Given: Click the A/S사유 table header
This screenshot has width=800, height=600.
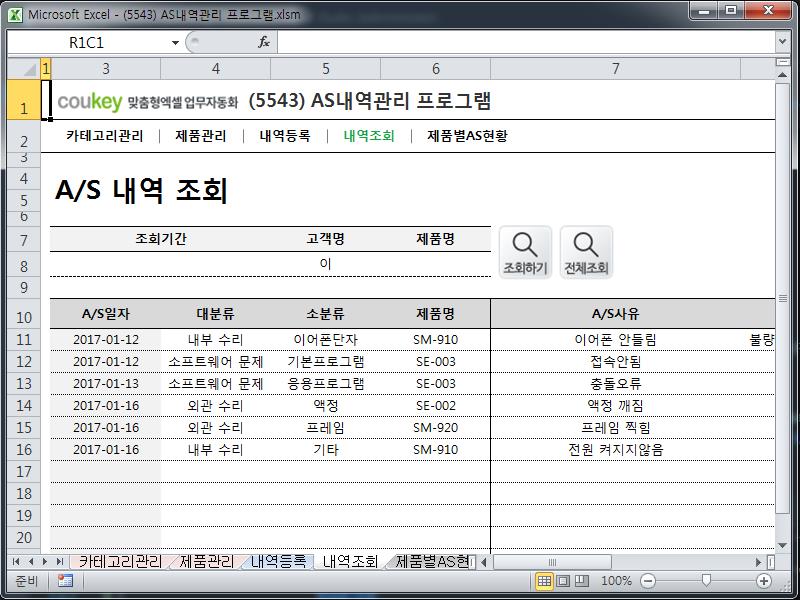Looking at the screenshot, I should coord(615,314).
